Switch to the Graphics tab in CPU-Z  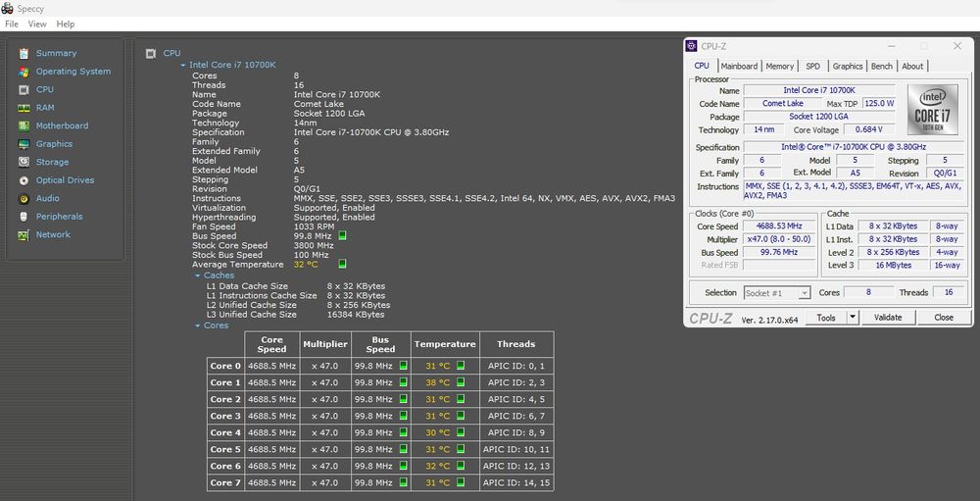(x=848, y=67)
